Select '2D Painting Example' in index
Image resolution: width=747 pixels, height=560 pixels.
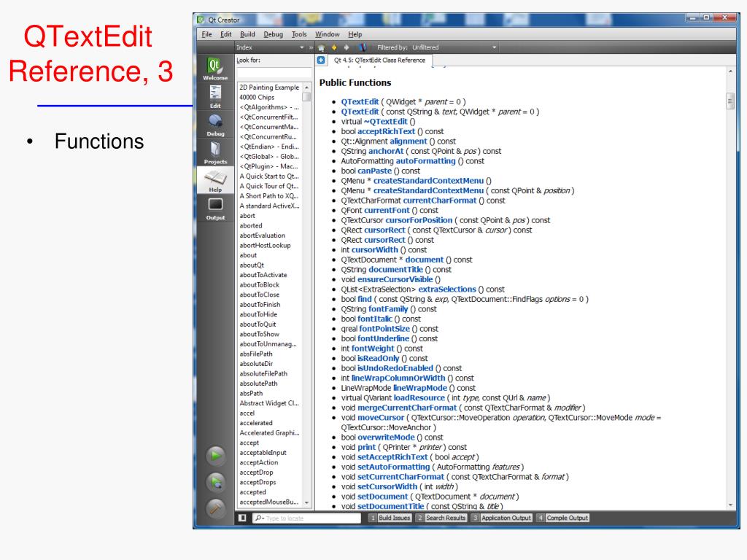pyautogui.click(x=269, y=87)
